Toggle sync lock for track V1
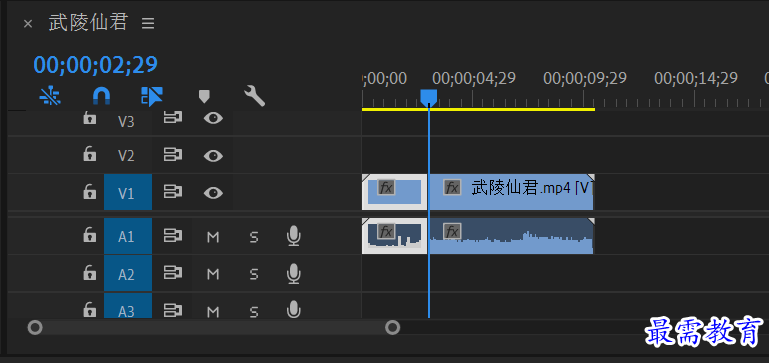 coord(173,192)
